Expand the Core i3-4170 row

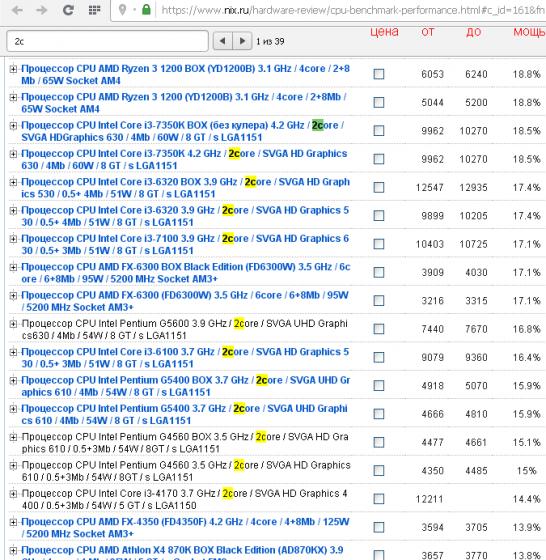click(13, 494)
